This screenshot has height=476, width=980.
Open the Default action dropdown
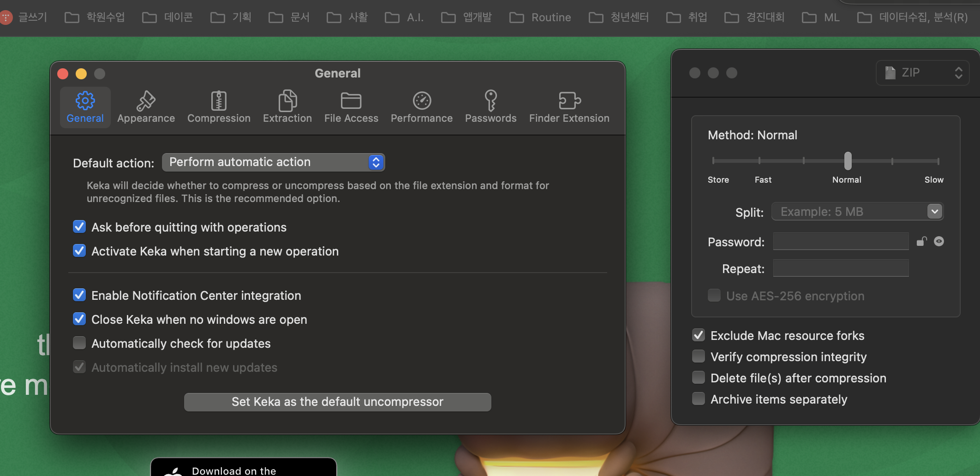[274, 162]
